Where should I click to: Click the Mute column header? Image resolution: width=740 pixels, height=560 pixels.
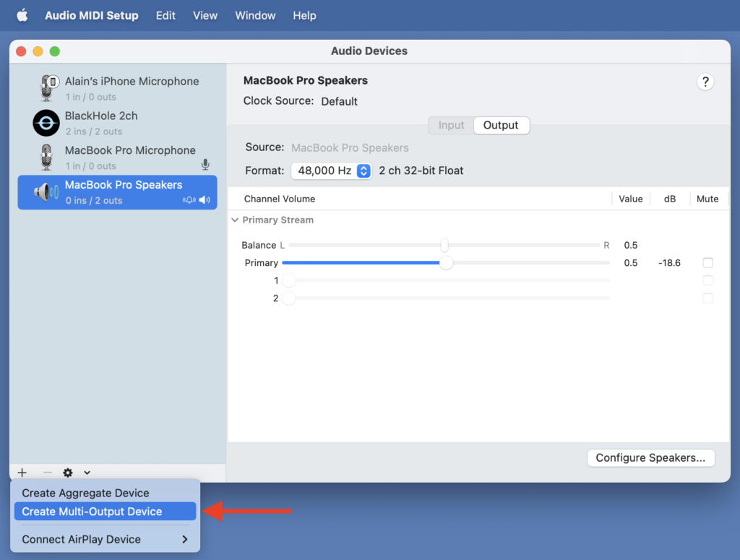707,199
